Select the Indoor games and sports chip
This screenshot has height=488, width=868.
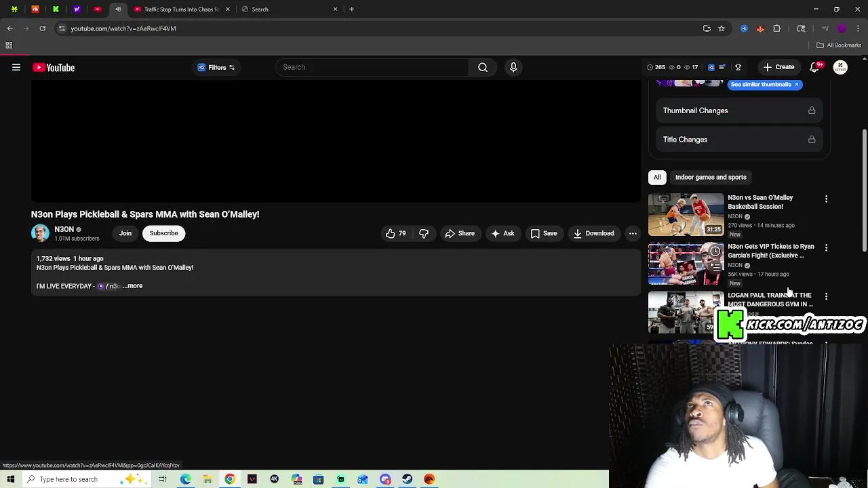click(711, 177)
